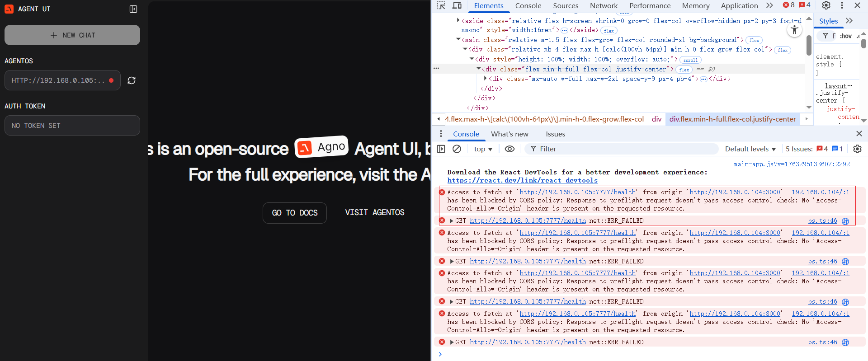The image size is (868, 361).
Task: Open the What's new drawer tab
Action: (x=509, y=134)
